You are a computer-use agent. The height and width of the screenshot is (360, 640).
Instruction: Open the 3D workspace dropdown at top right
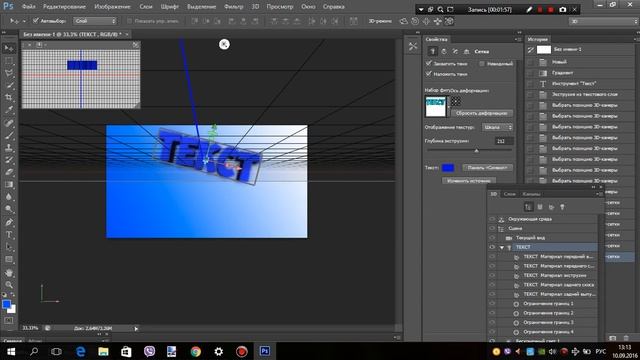(x=603, y=21)
